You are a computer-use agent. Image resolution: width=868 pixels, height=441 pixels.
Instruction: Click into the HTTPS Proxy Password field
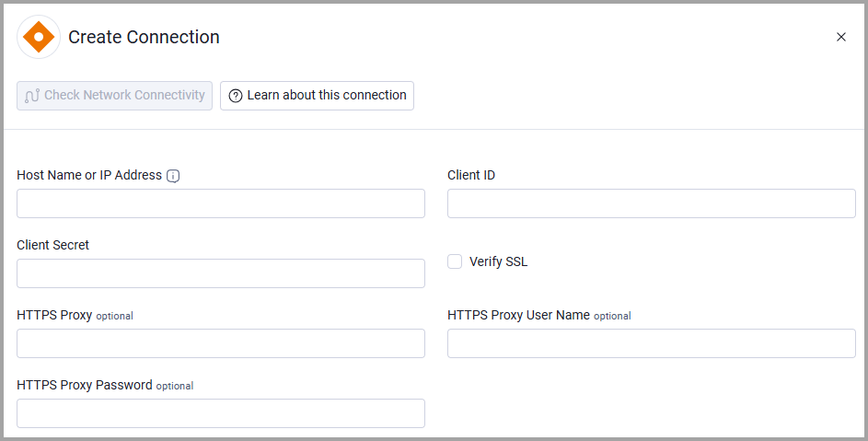221,413
